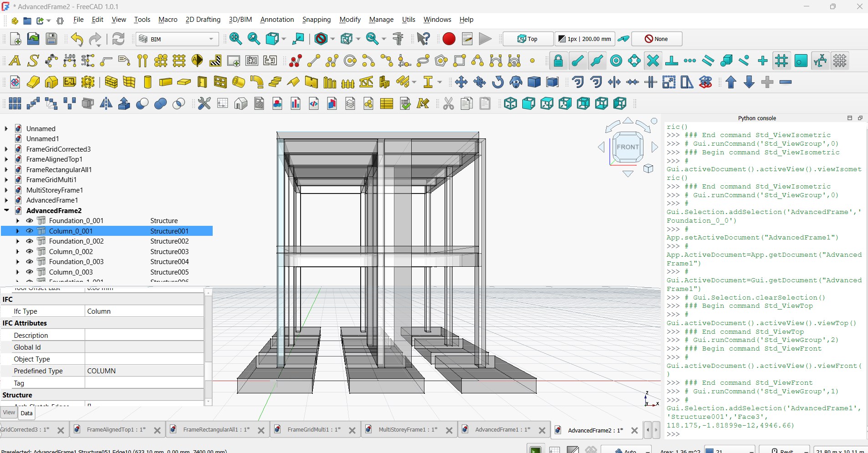Open the Macro menu

point(168,20)
